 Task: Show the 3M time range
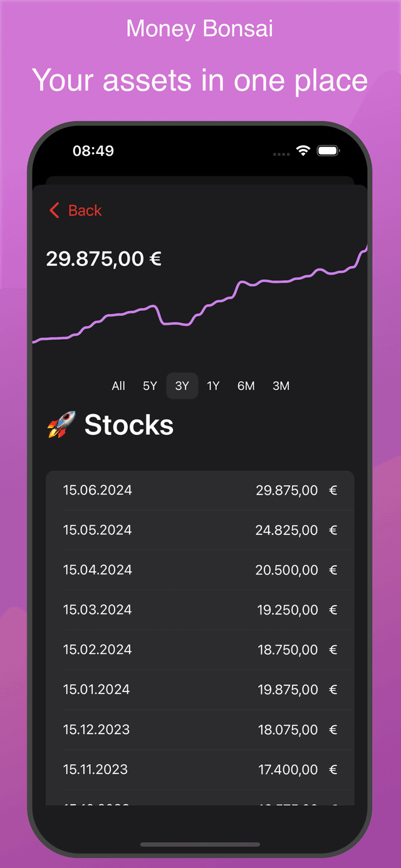click(281, 386)
